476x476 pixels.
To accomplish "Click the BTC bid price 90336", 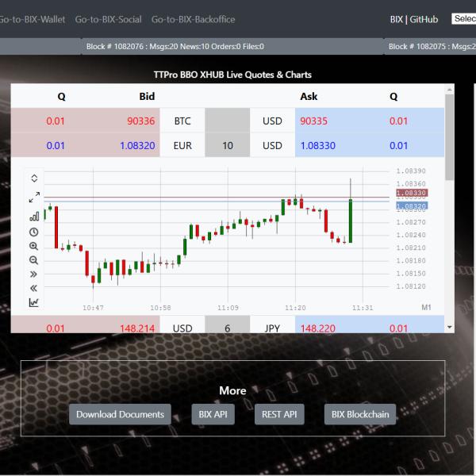I will [140, 121].
